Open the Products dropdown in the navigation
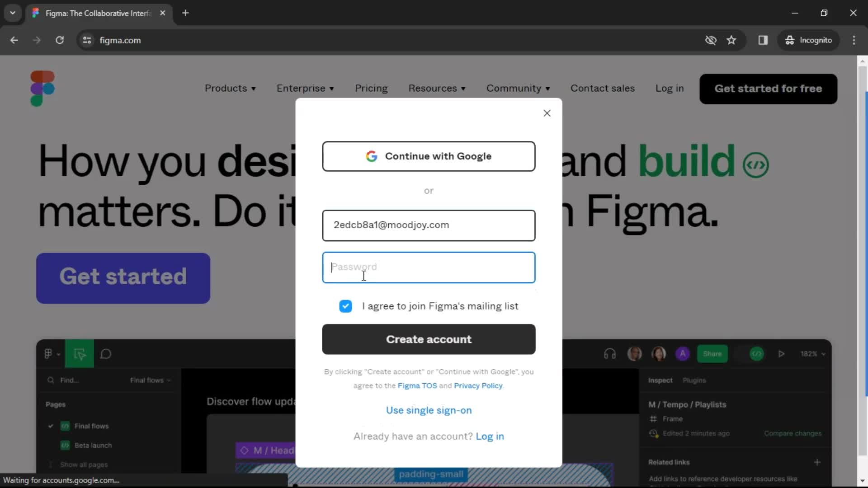 pos(231,89)
